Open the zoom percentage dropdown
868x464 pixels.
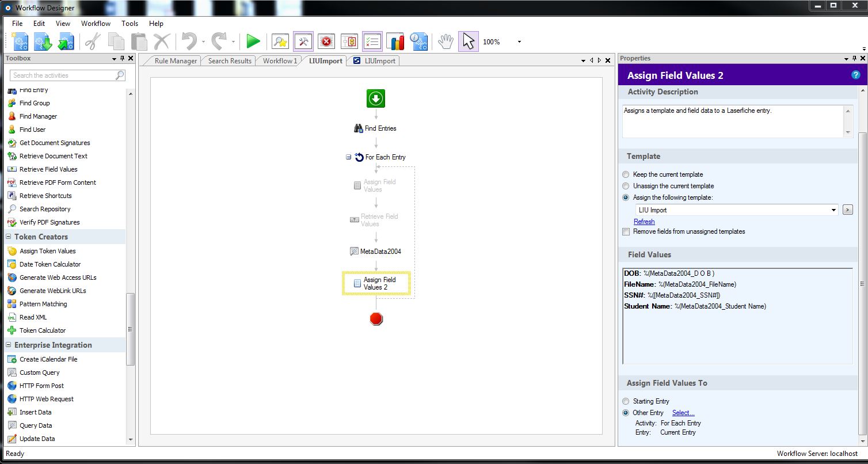[519, 42]
